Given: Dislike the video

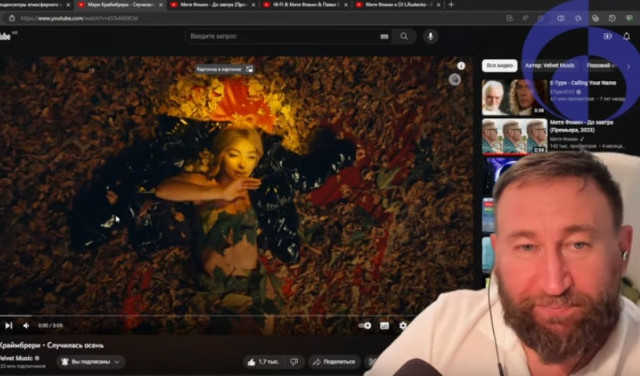Looking at the screenshot, I should click(x=294, y=362).
